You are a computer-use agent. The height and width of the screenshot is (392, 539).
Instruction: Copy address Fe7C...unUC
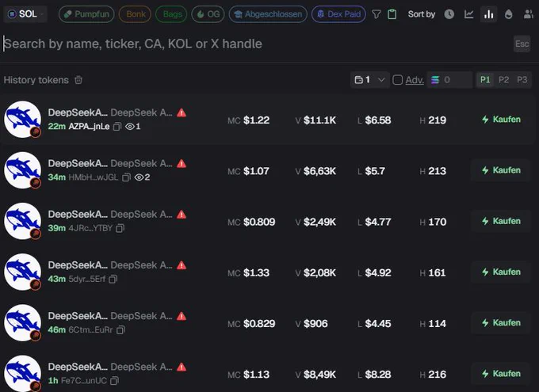click(114, 381)
